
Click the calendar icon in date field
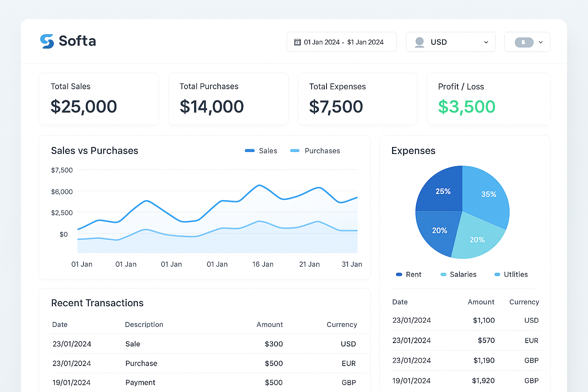pyautogui.click(x=297, y=42)
